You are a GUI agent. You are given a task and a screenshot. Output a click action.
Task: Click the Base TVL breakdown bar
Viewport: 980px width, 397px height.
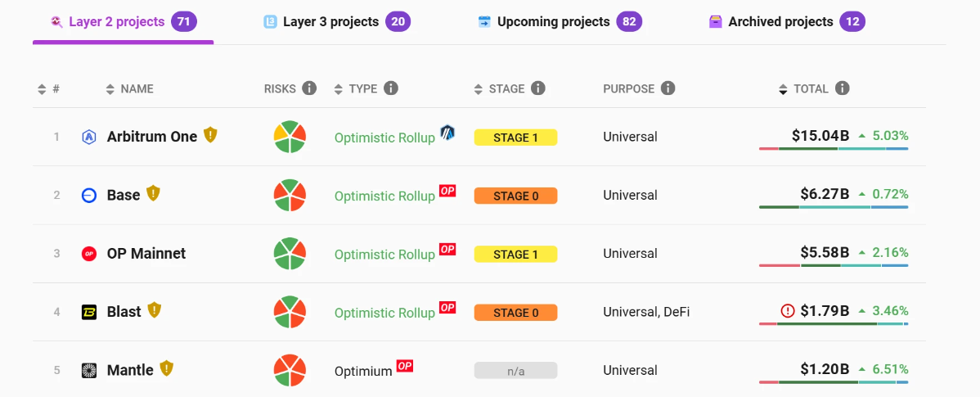click(x=833, y=207)
